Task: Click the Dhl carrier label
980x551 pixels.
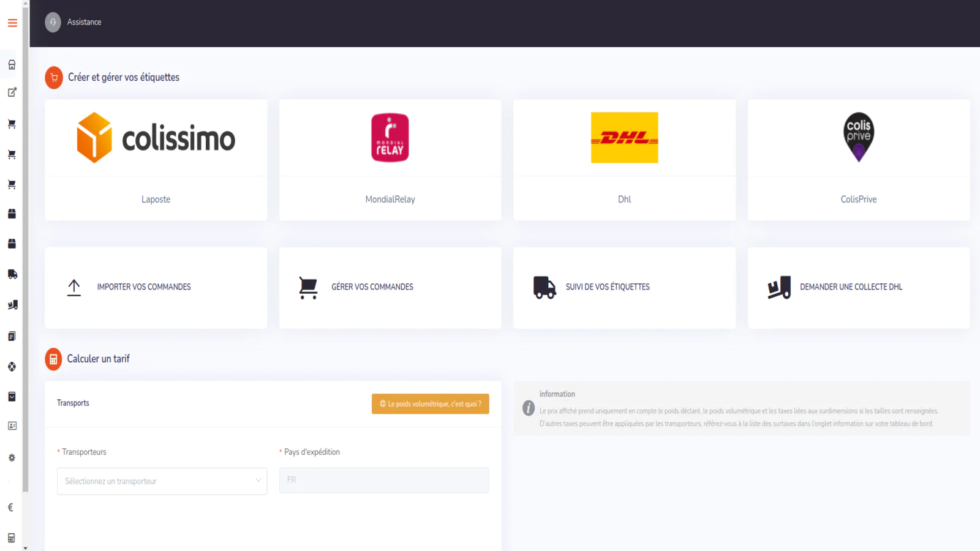Action: [624, 200]
